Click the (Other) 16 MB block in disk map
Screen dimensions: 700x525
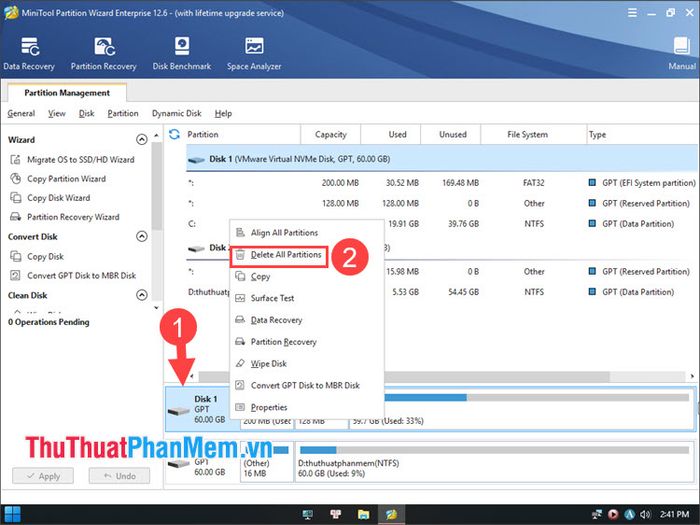267,462
